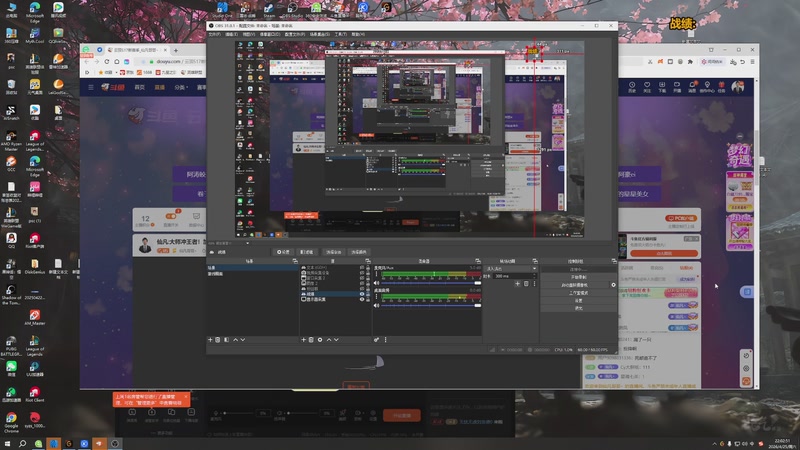Pop out the Scenes dock panel

295,261
